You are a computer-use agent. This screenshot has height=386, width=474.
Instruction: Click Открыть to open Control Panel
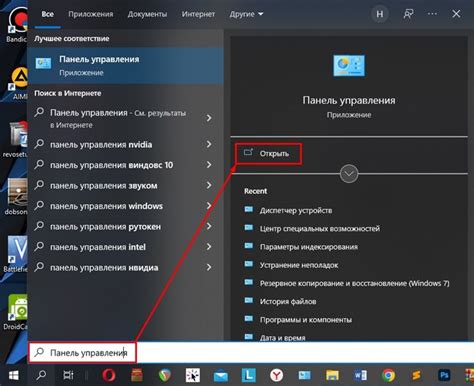click(x=269, y=154)
